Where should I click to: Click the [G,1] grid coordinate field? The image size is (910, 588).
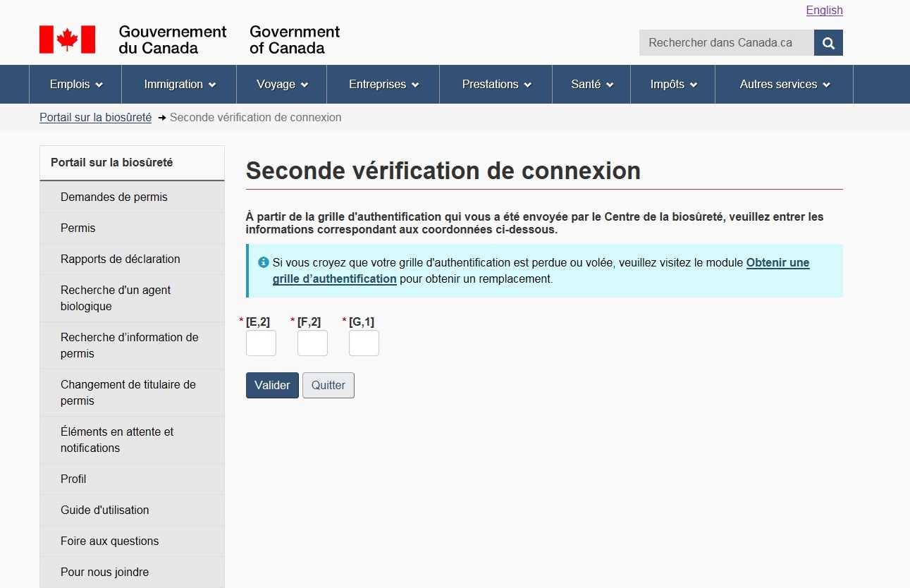point(364,343)
